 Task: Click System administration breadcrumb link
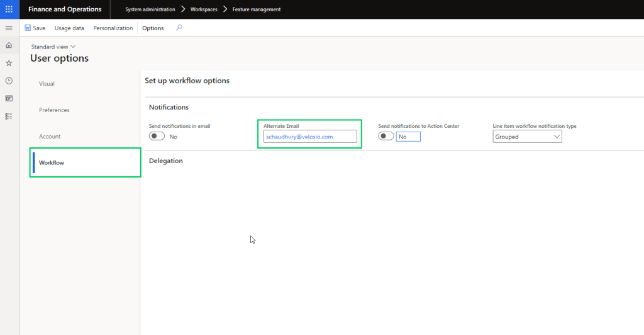click(150, 9)
